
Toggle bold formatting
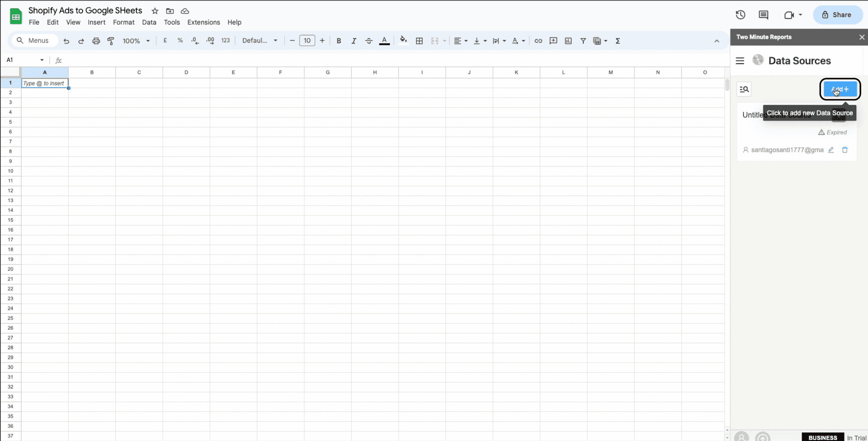point(339,41)
